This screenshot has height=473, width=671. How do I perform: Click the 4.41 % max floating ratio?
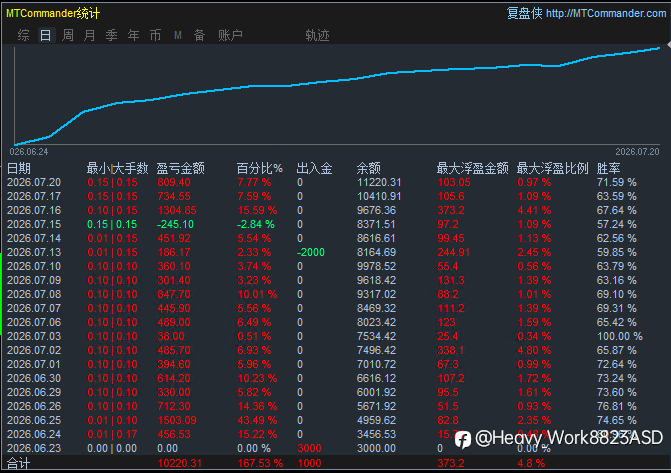(x=534, y=210)
